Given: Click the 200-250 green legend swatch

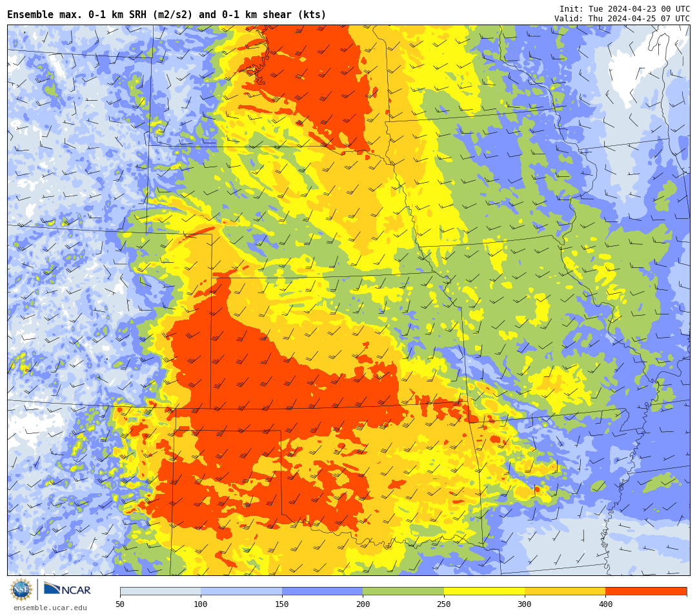Looking at the screenshot, I should [x=403, y=591].
